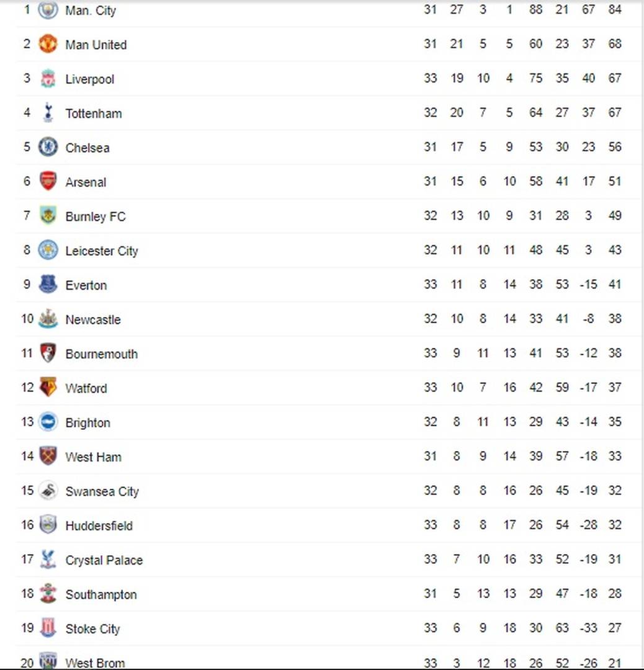
Task: Click the Everton club crest
Action: [x=48, y=285]
